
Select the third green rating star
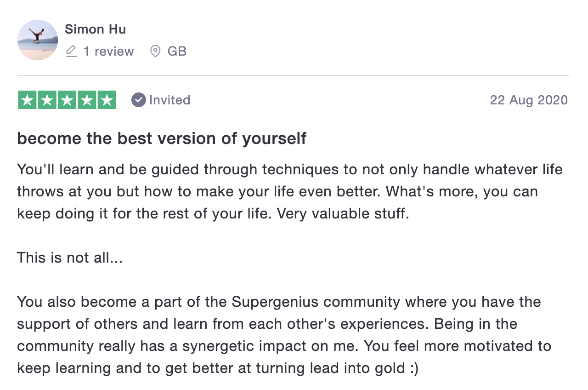click(x=67, y=100)
